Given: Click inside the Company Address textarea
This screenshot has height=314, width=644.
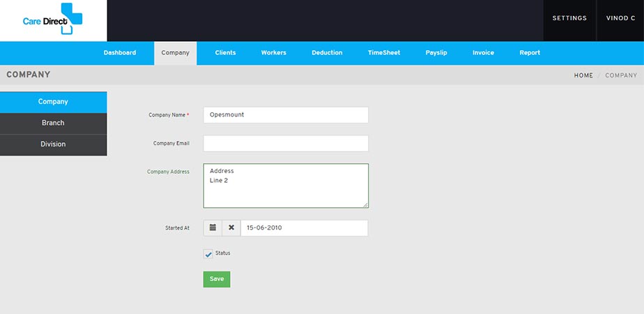Looking at the screenshot, I should pyautogui.click(x=286, y=186).
